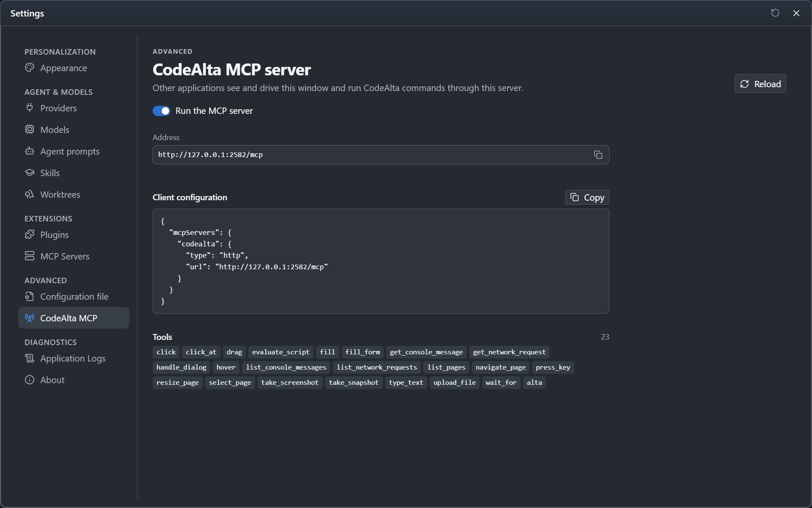Click the tools count 23
This screenshot has height=508, width=812.
point(605,337)
